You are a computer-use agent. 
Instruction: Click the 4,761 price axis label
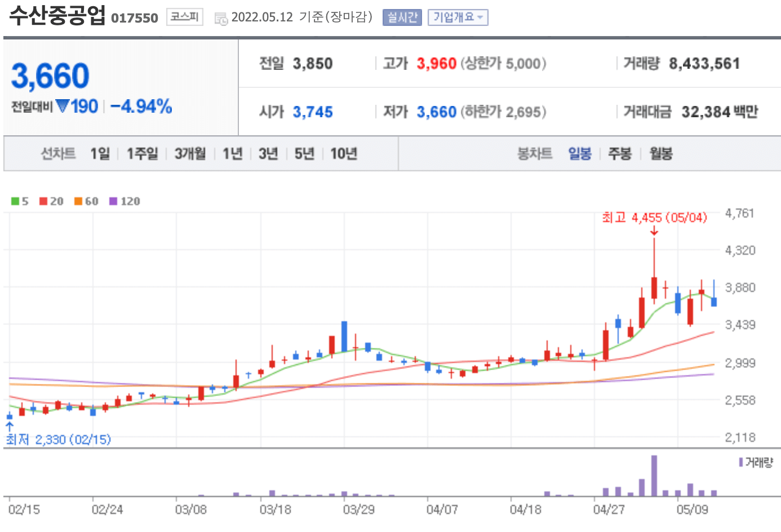pos(740,213)
